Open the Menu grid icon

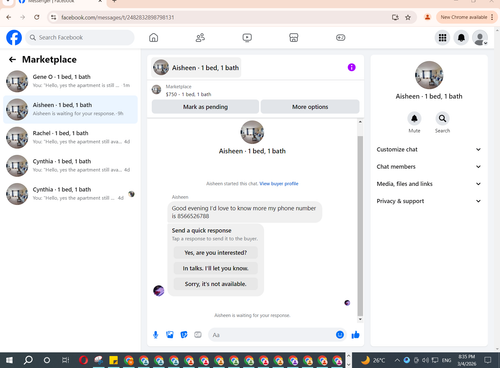click(x=442, y=38)
